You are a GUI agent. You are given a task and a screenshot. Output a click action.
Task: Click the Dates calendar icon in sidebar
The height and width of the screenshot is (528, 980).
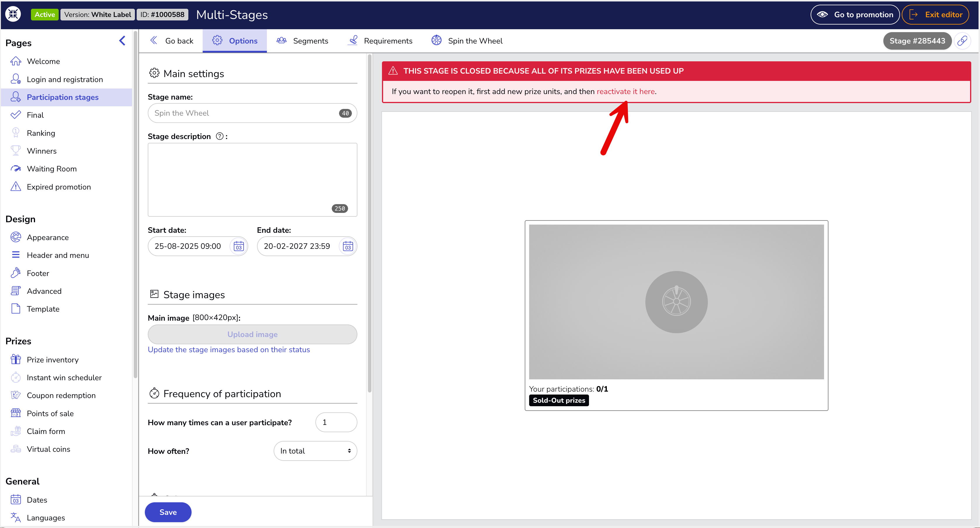coord(15,499)
